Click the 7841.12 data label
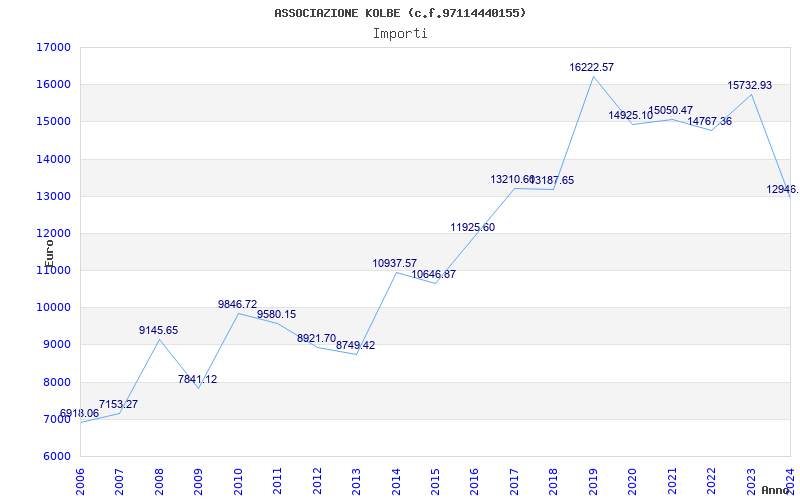800x500 pixels. point(197,379)
